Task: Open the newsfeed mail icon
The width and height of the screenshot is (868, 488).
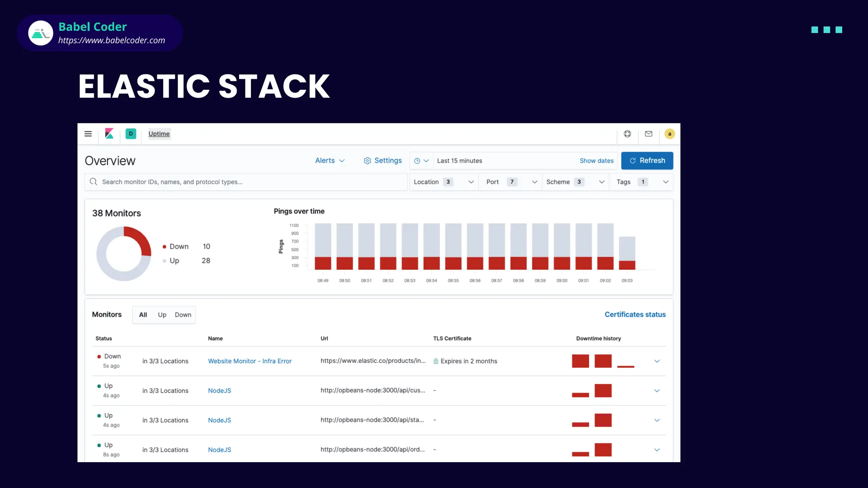Action: tap(648, 134)
